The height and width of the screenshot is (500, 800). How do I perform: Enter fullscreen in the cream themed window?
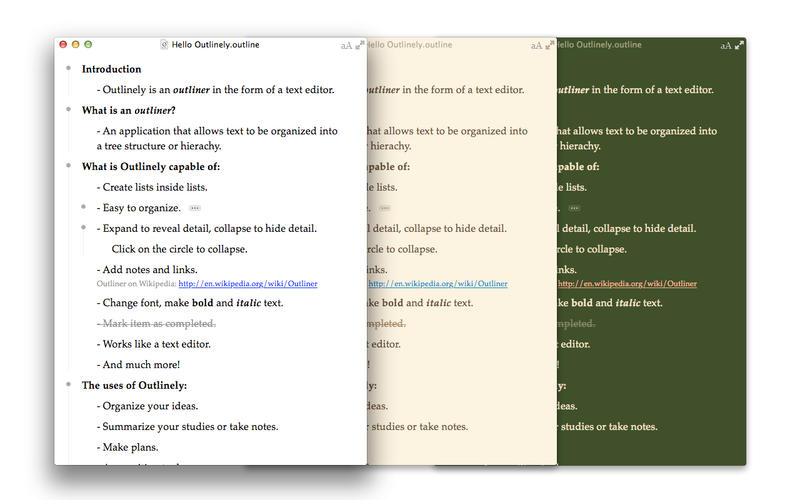[549, 45]
